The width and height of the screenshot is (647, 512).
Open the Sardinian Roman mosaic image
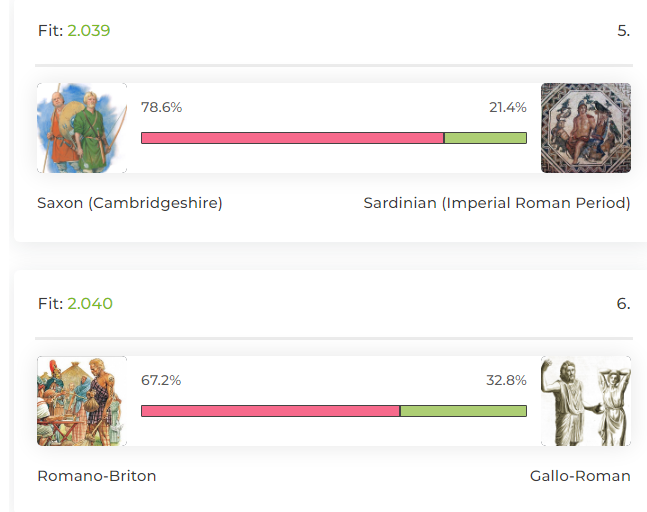586,128
